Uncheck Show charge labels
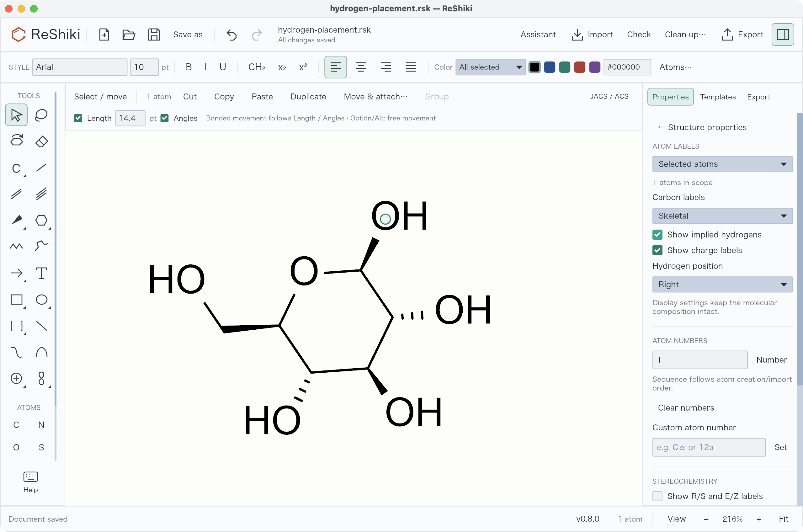803x532 pixels. pyautogui.click(x=657, y=250)
